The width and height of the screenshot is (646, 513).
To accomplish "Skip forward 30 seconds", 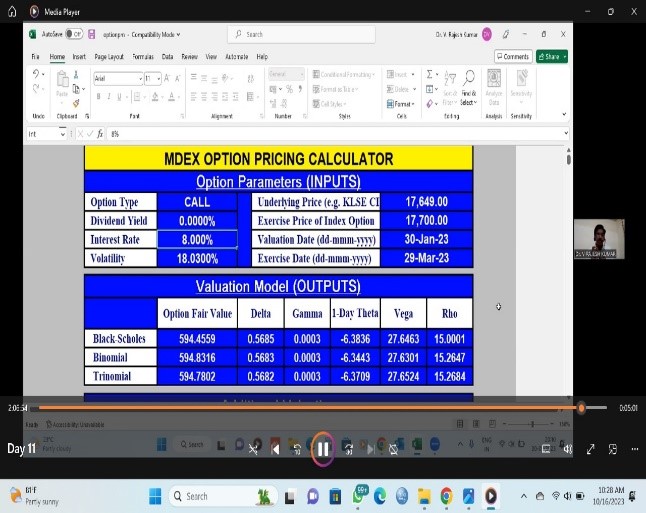I will pyautogui.click(x=348, y=449).
